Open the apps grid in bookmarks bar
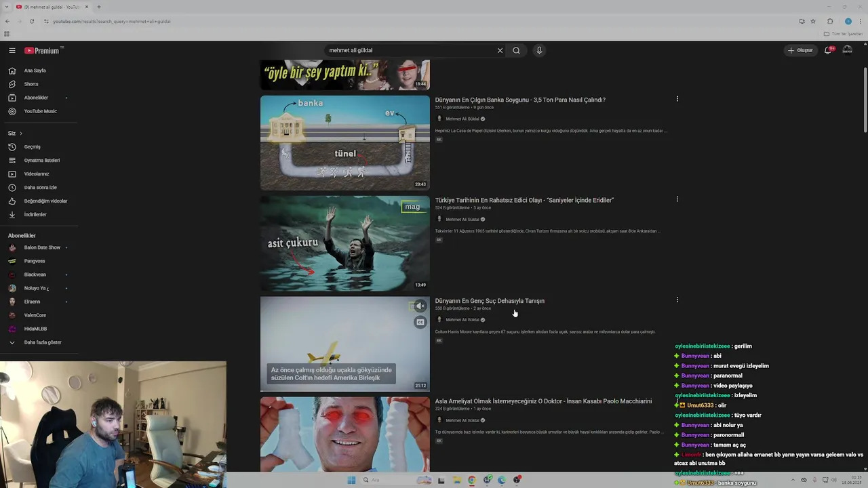Viewport: 868px width, 488px height. (7, 34)
